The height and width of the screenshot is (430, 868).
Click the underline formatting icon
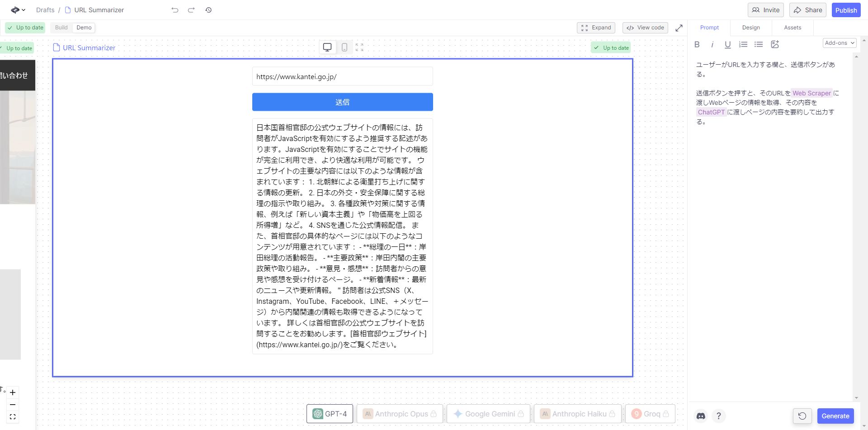click(727, 44)
